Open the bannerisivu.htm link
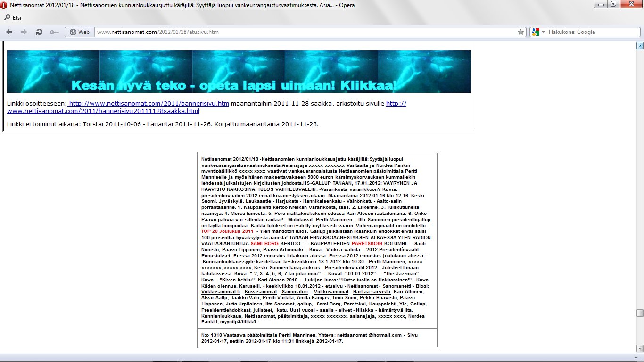This screenshot has height=362, width=644. 149,103
